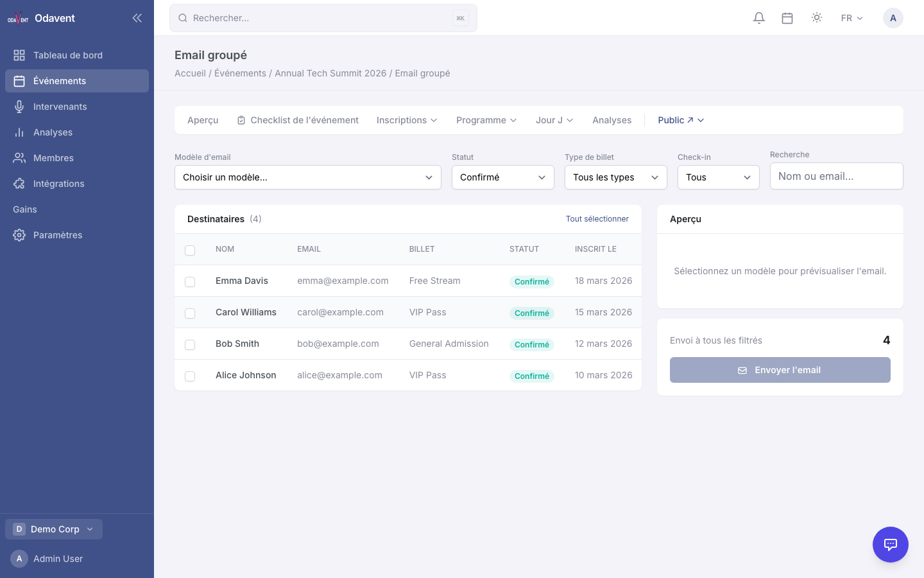Open the calendar icon in top bar

(x=787, y=18)
